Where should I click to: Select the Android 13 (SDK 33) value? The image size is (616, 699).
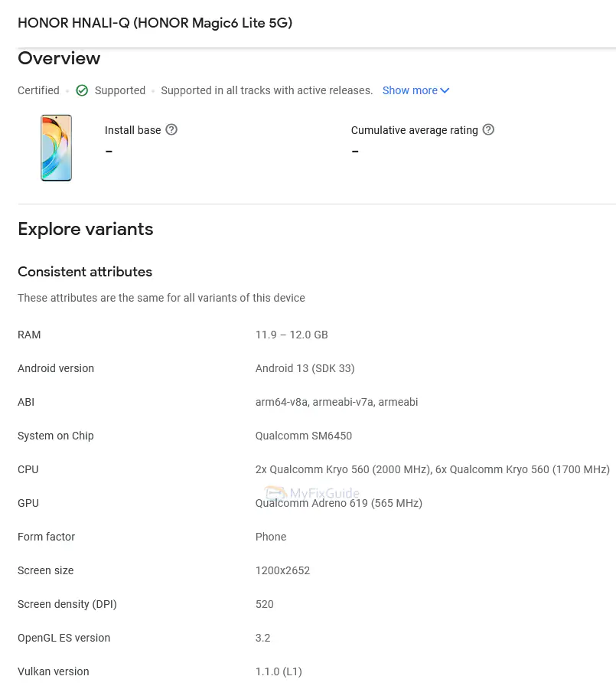tap(305, 369)
